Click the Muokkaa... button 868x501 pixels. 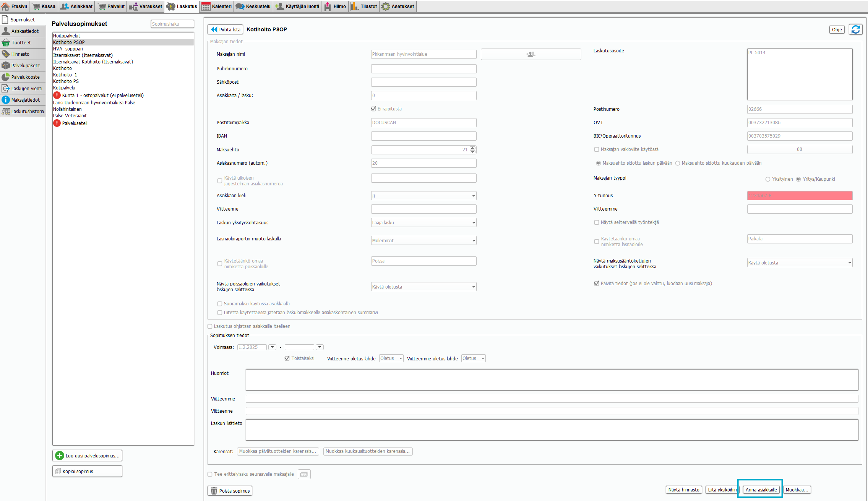click(797, 490)
